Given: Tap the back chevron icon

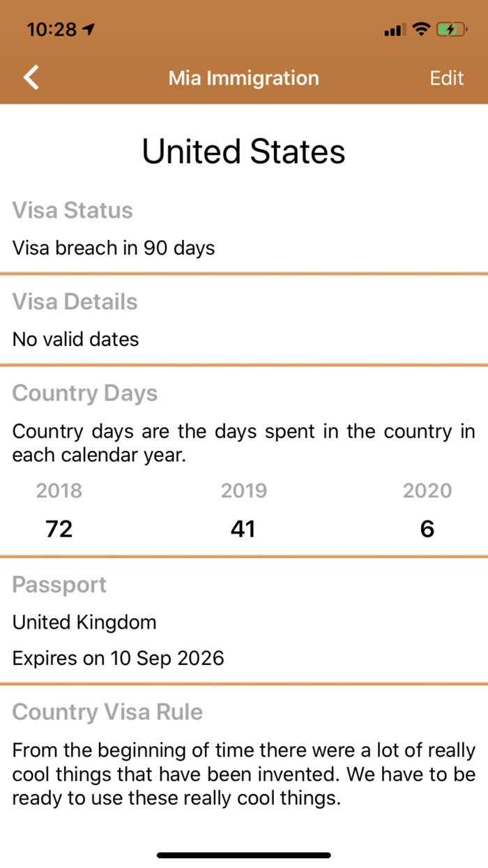Looking at the screenshot, I should 31,77.
